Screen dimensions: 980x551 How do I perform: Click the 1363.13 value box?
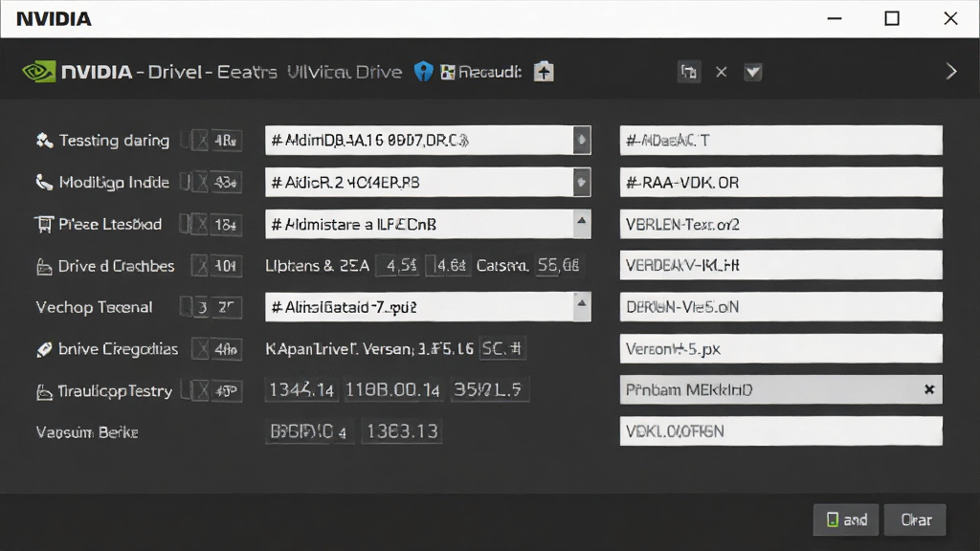pyautogui.click(x=402, y=431)
